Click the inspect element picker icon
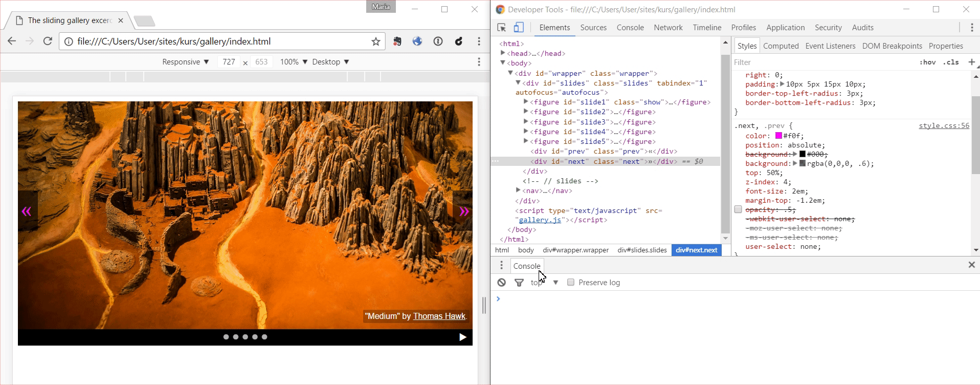This screenshot has height=385, width=980. [x=501, y=28]
